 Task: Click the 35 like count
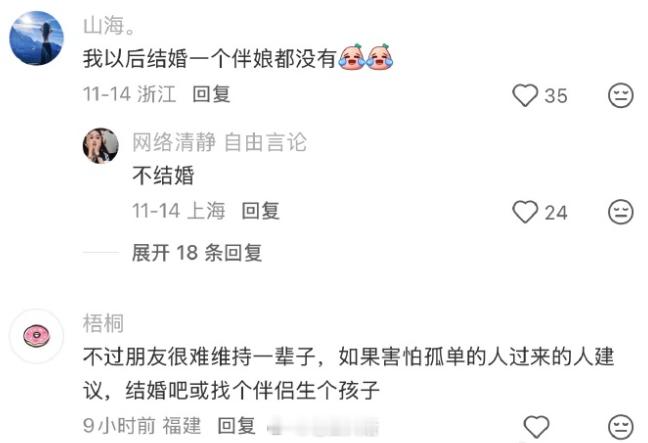click(555, 96)
